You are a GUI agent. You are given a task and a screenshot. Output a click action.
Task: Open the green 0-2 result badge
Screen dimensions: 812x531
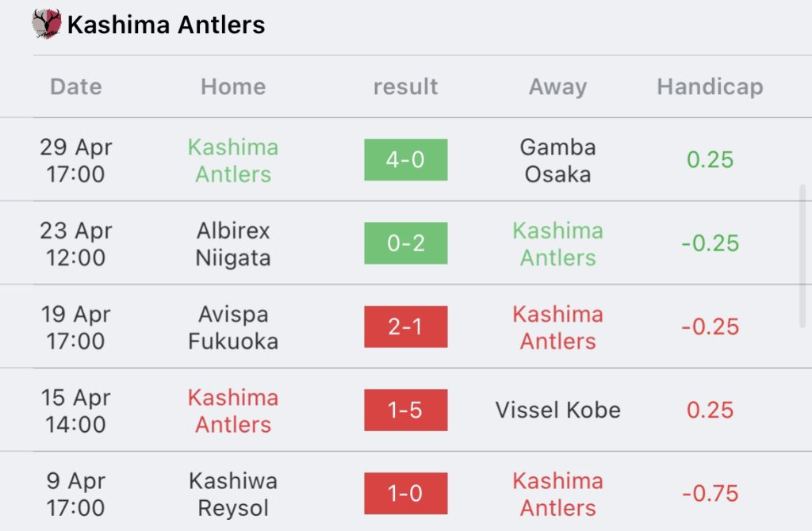tap(405, 243)
